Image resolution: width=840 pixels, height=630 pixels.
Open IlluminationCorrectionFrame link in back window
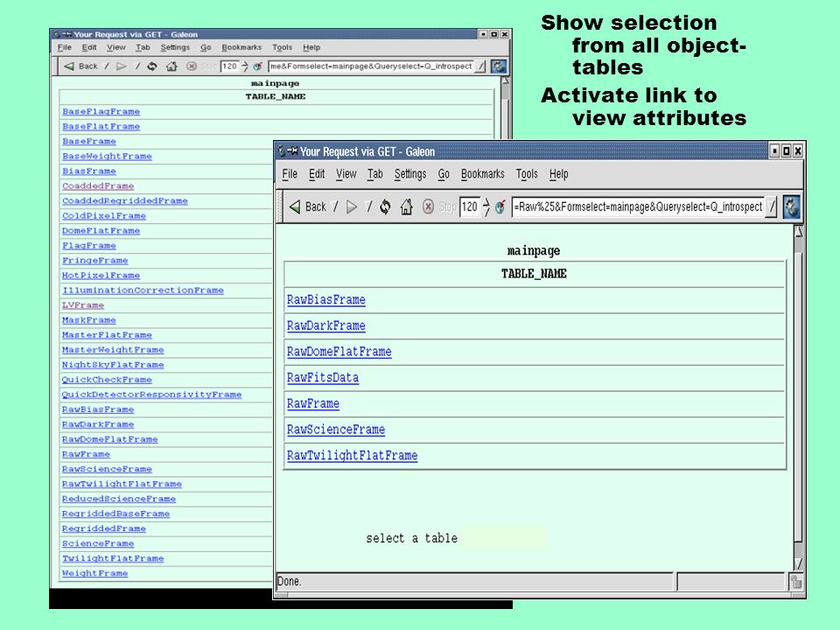pyautogui.click(x=143, y=290)
